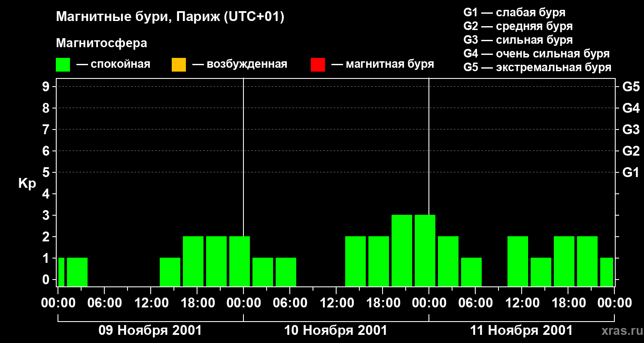Select the 'G4 — очень сильная буря' legend line
Viewport: 644px width, 343px height.
(x=536, y=54)
